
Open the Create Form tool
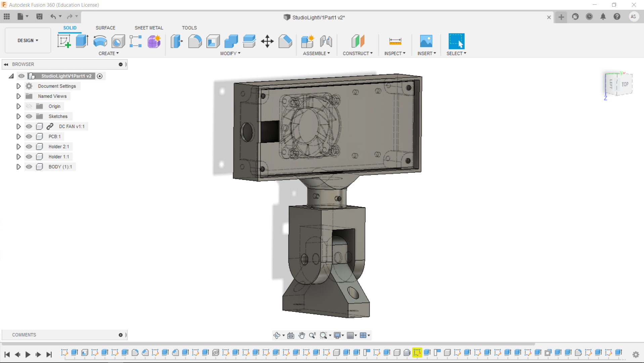pyautogui.click(x=154, y=41)
